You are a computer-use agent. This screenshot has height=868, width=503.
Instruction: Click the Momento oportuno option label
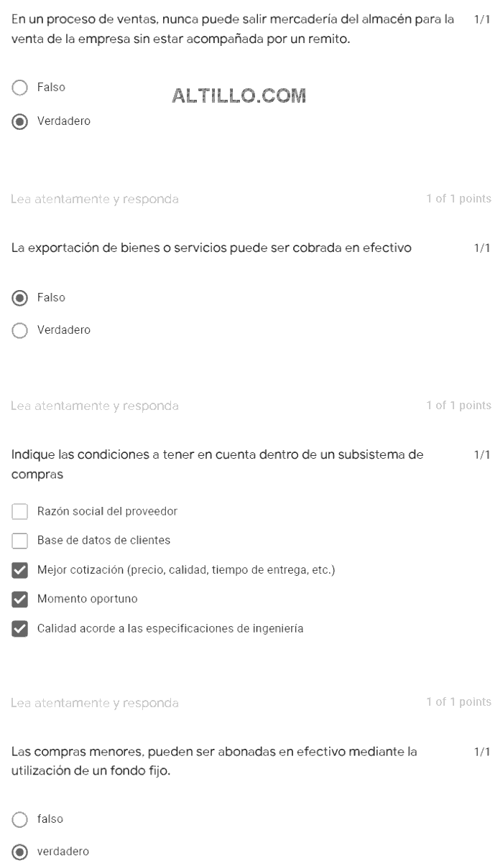tap(87, 599)
